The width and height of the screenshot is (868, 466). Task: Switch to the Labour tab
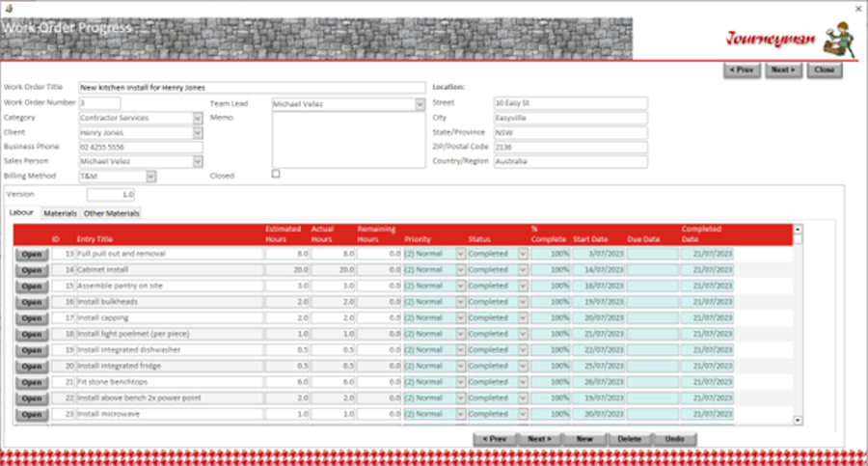point(21,213)
